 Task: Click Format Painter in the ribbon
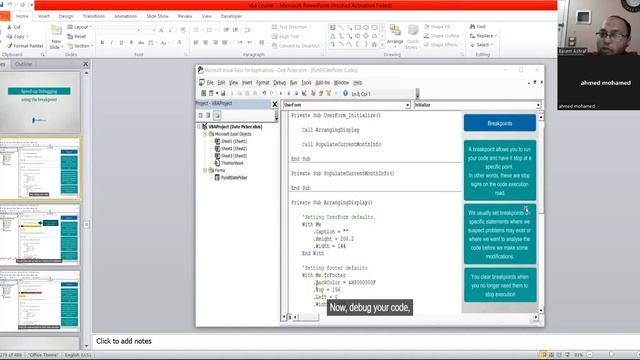pyautogui.click(x=25, y=46)
